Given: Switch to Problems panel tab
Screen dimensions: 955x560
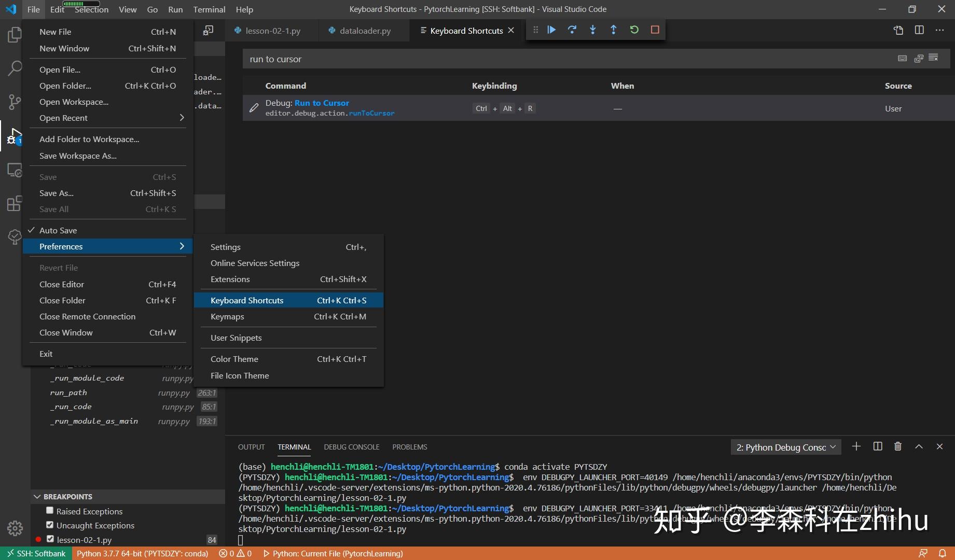Looking at the screenshot, I should click(410, 447).
